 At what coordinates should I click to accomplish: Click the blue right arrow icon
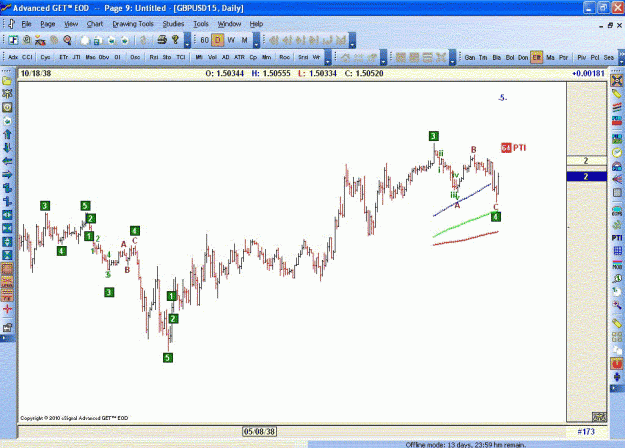[x=7, y=175]
